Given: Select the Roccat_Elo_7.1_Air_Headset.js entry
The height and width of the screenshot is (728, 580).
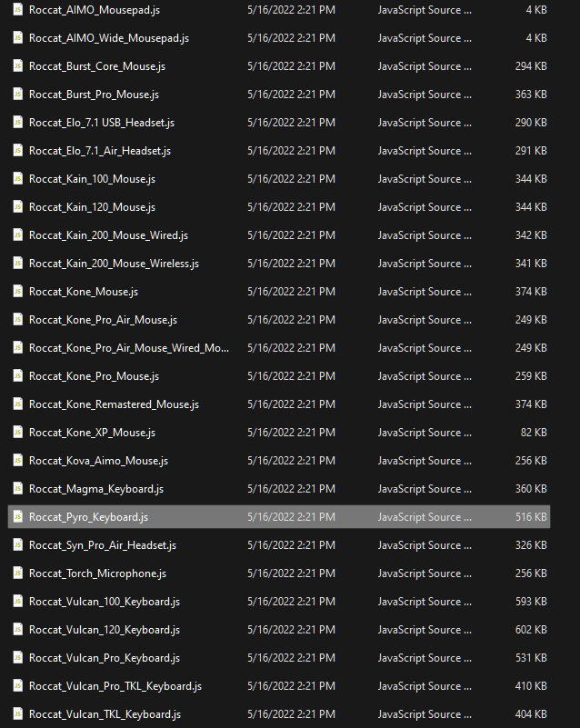Looking at the screenshot, I should pos(100,151).
